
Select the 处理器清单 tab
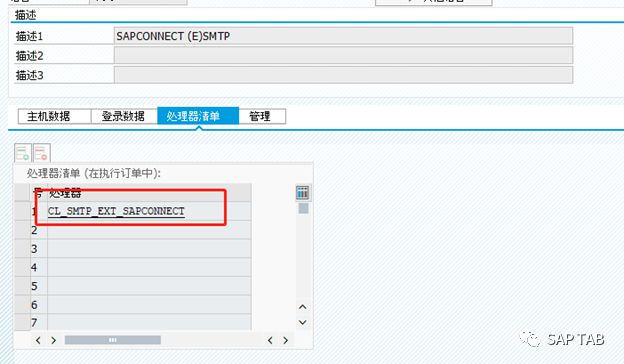click(x=198, y=116)
